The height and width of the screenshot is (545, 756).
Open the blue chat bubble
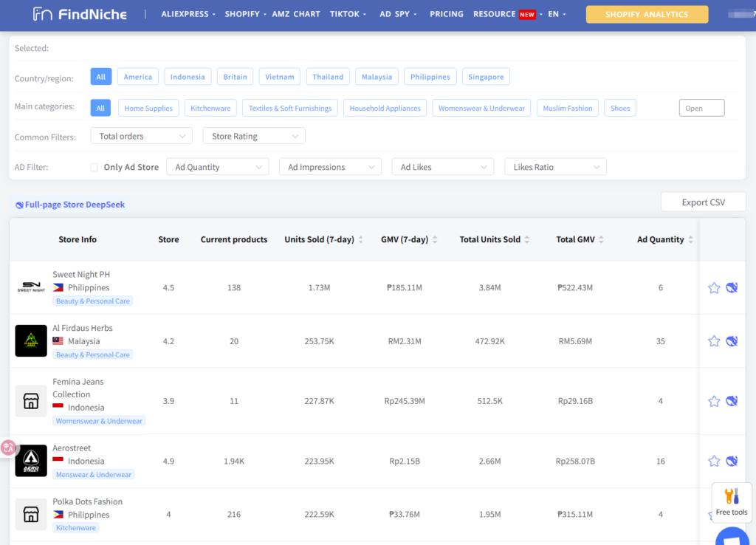click(733, 536)
